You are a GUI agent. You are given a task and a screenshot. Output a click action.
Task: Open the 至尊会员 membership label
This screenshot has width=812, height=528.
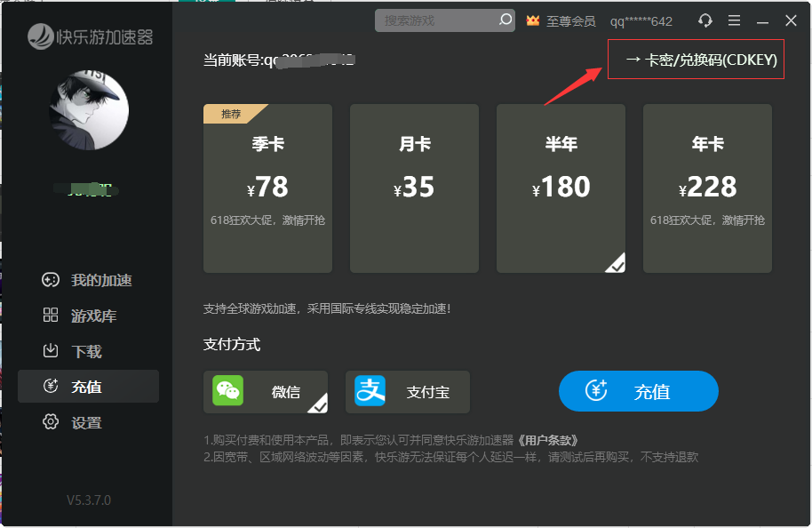[570, 21]
